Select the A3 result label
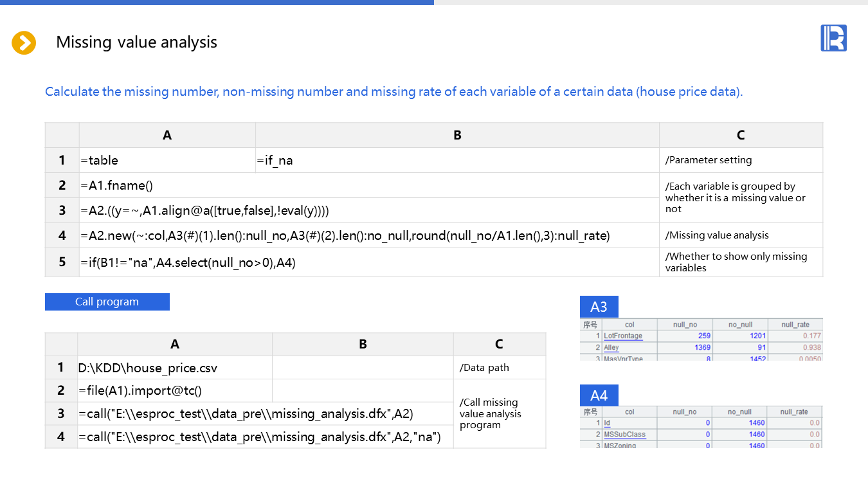Viewport: 868px width, 488px height. click(x=599, y=307)
